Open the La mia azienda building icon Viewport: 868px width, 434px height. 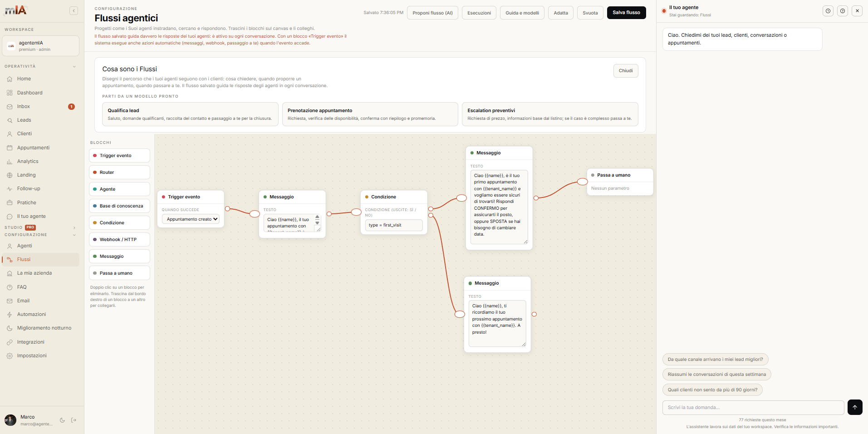pyautogui.click(x=10, y=273)
